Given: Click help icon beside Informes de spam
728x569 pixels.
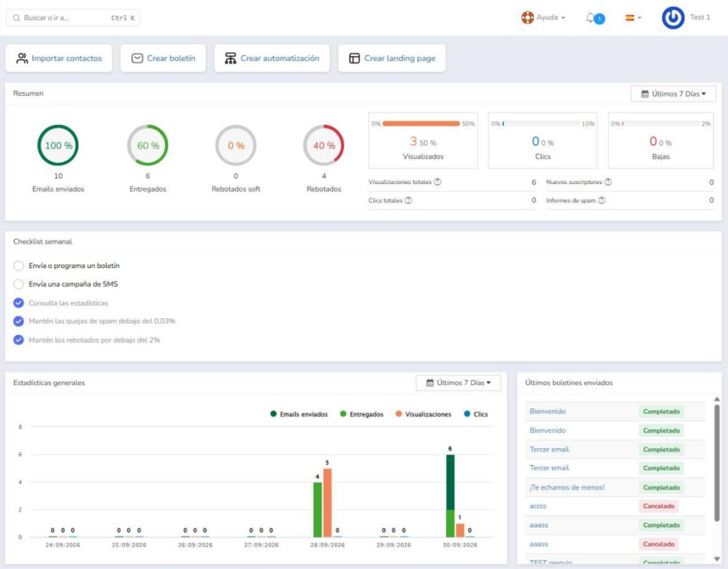Looking at the screenshot, I should click(601, 200).
